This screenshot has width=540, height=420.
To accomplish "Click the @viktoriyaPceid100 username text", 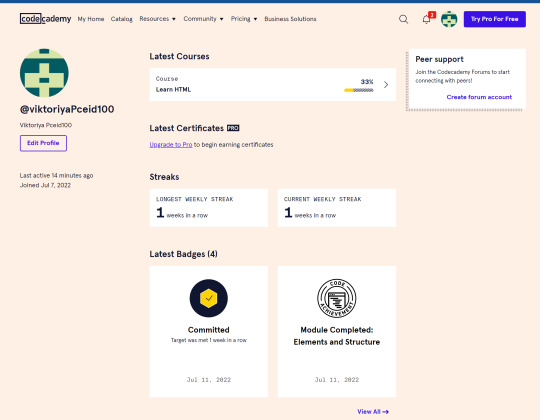I will click(67, 109).
